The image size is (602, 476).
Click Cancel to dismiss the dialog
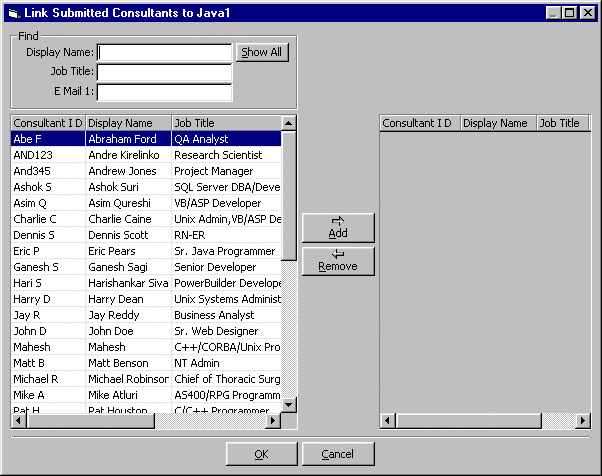click(338, 454)
